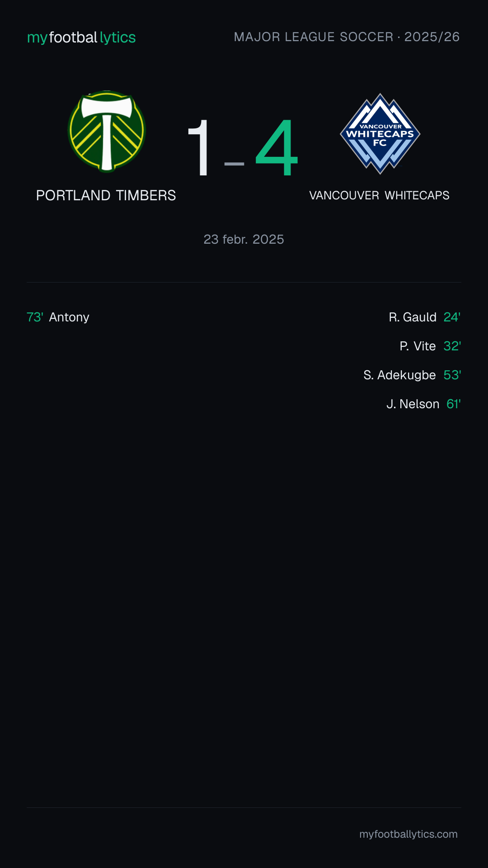This screenshot has width=488, height=868.
Task: Open the myfootballytics.com footer link
Action: pyautogui.click(x=408, y=834)
